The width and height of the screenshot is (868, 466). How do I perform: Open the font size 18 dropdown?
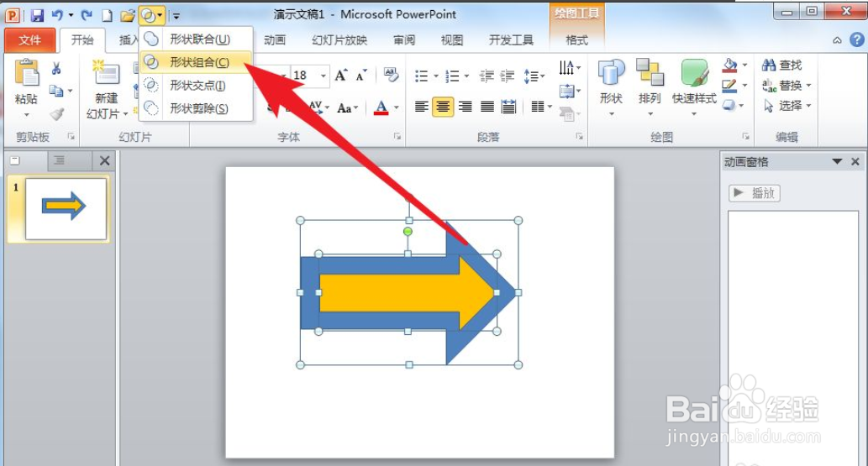(x=323, y=76)
